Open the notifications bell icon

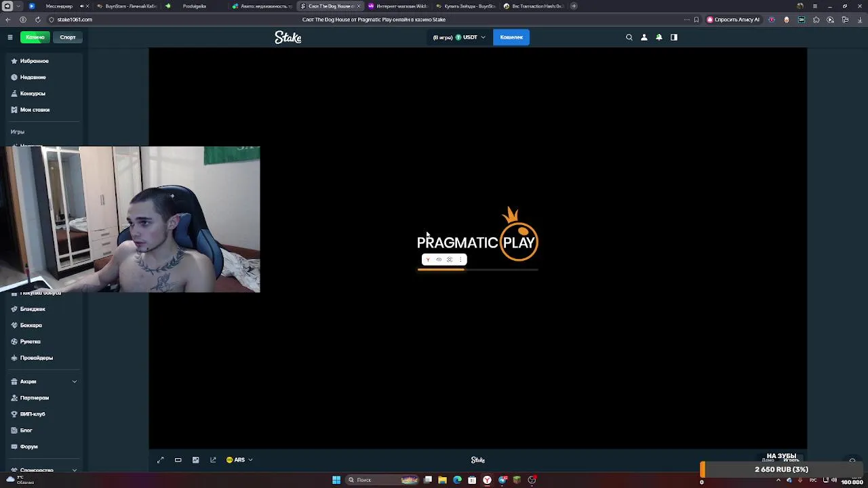tap(659, 37)
